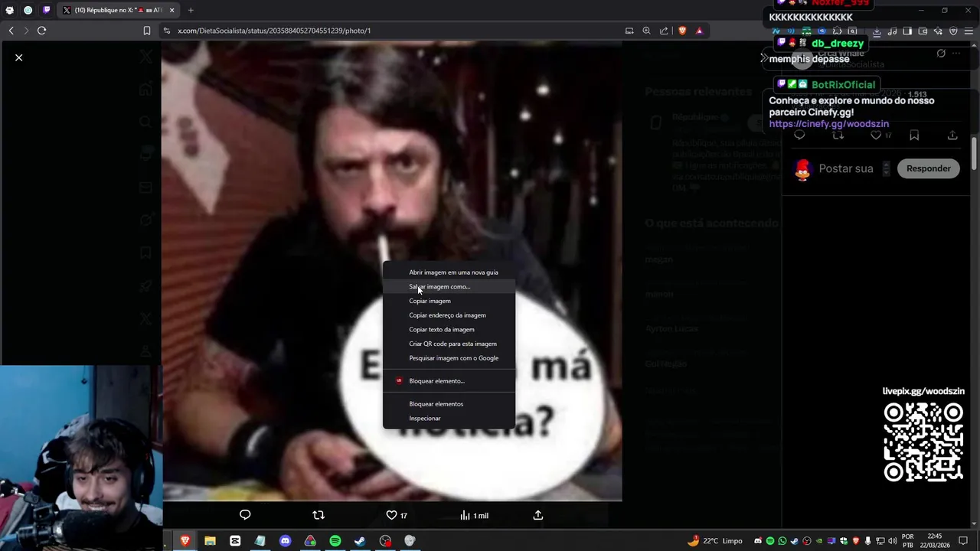Repost using the retweet icon below photo
This screenshot has height=551, width=980.
318,515
